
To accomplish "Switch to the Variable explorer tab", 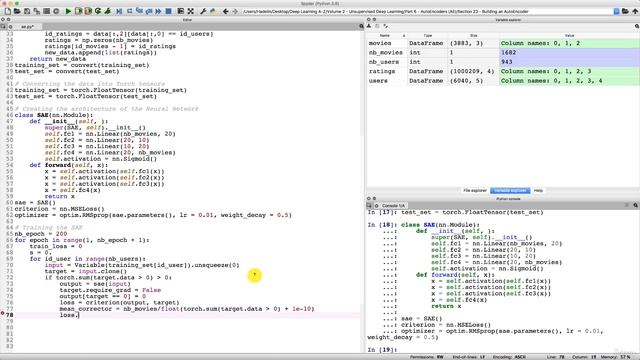I will 510,191.
